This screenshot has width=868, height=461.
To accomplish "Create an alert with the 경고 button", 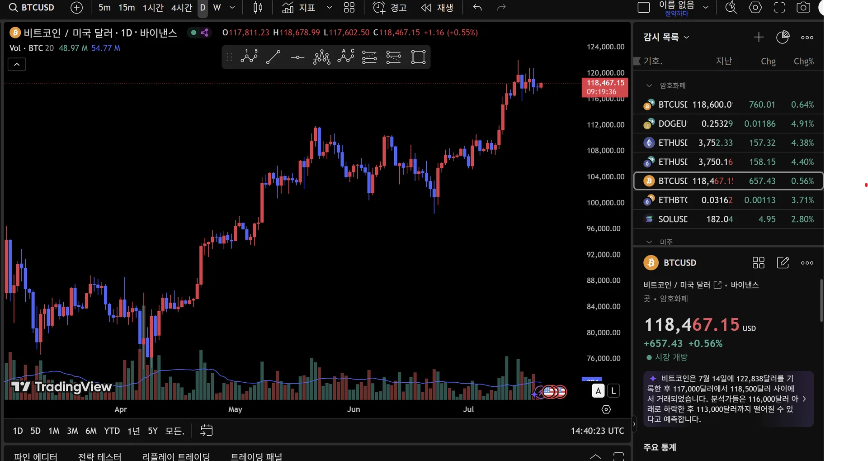I will pyautogui.click(x=390, y=8).
